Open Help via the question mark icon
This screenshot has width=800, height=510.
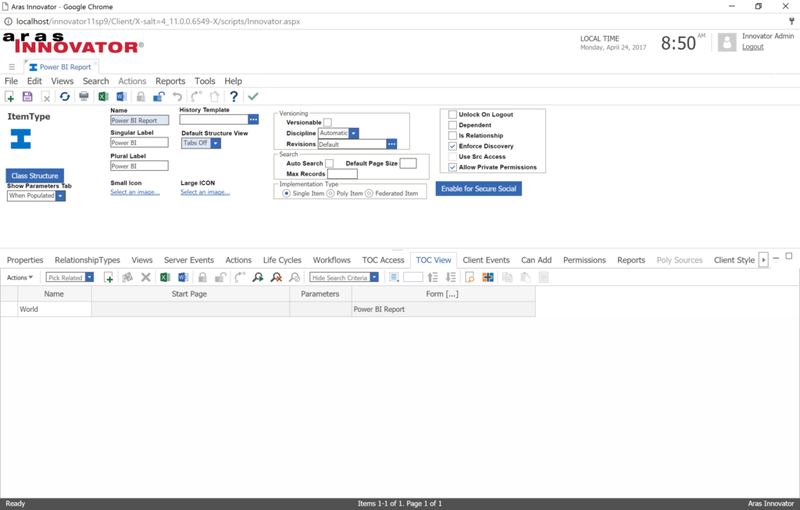click(234, 97)
